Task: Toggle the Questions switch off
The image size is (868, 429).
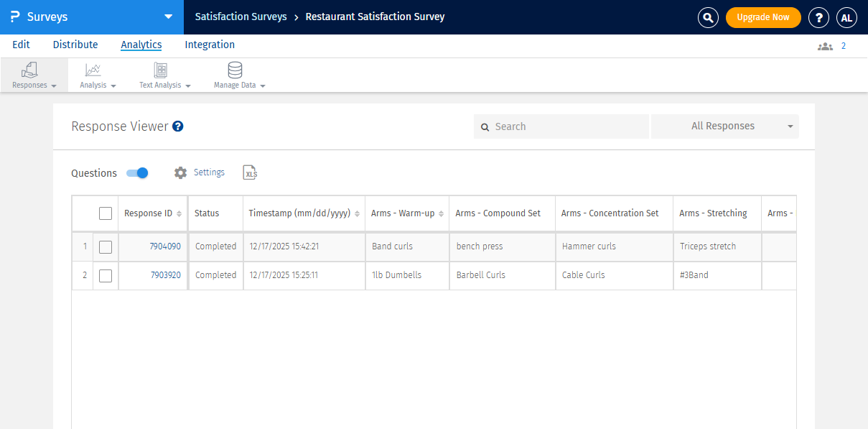Action: pos(137,172)
